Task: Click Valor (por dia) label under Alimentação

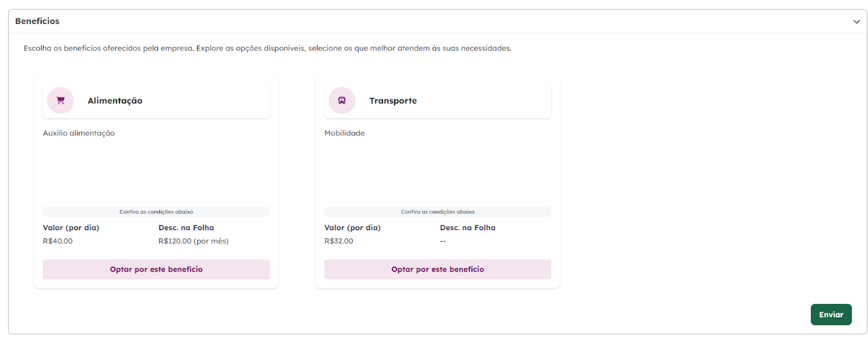Action: point(71,228)
